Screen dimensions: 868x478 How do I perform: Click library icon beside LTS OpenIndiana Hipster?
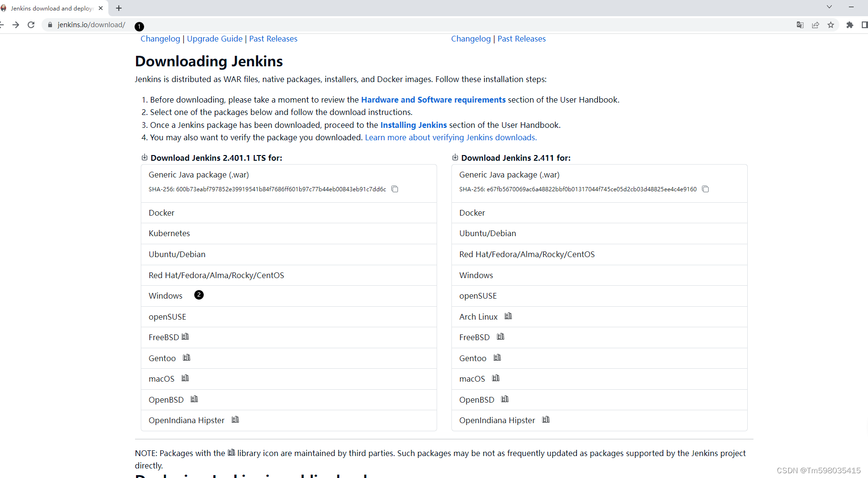[235, 420]
